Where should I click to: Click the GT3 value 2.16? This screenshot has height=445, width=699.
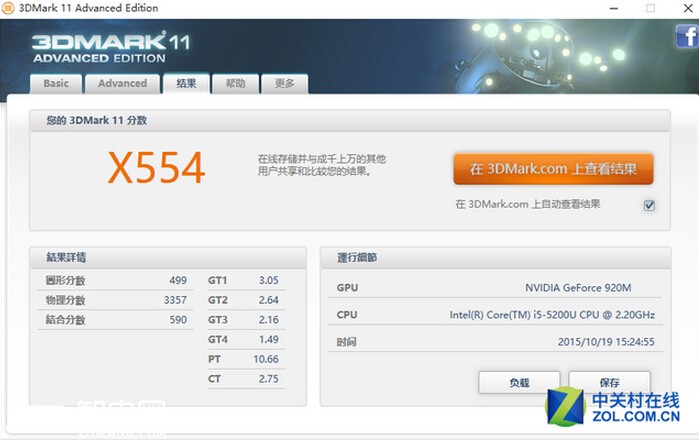click(268, 320)
